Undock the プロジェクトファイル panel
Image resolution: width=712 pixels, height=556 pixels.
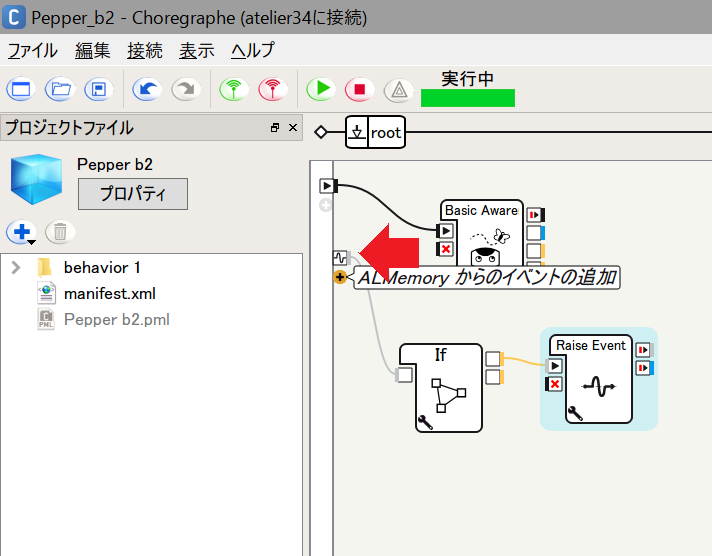point(275,128)
